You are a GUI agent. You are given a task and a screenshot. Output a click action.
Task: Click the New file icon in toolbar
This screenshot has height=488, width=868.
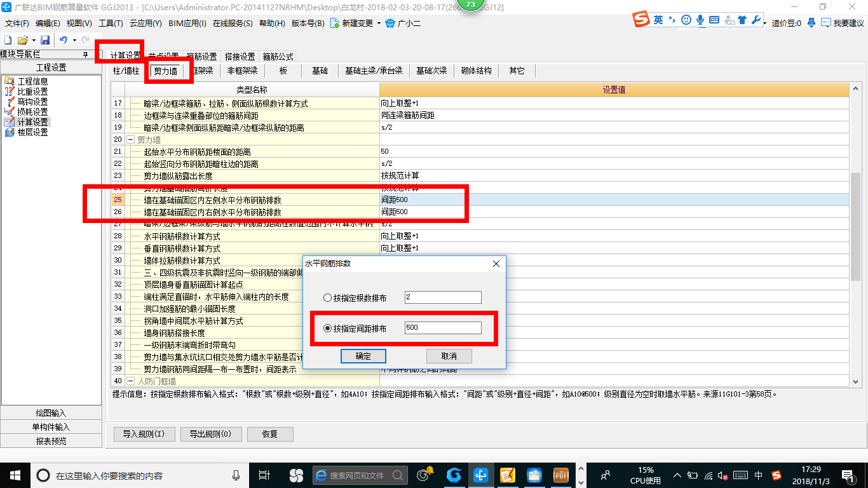pyautogui.click(x=8, y=40)
